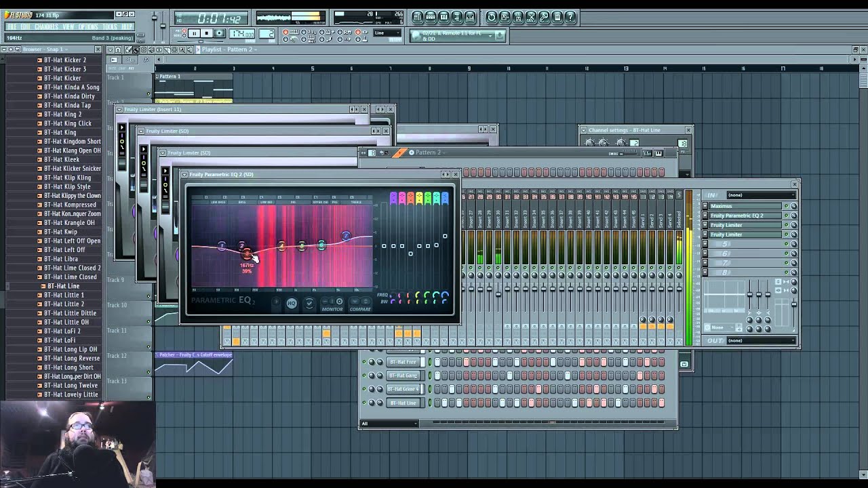Image resolution: width=868 pixels, height=488 pixels.
Task: Open the Maximus slot menu arrow
Action: (705, 206)
